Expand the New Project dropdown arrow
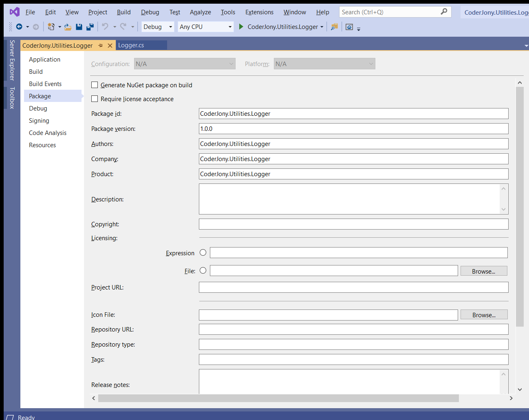 point(60,27)
